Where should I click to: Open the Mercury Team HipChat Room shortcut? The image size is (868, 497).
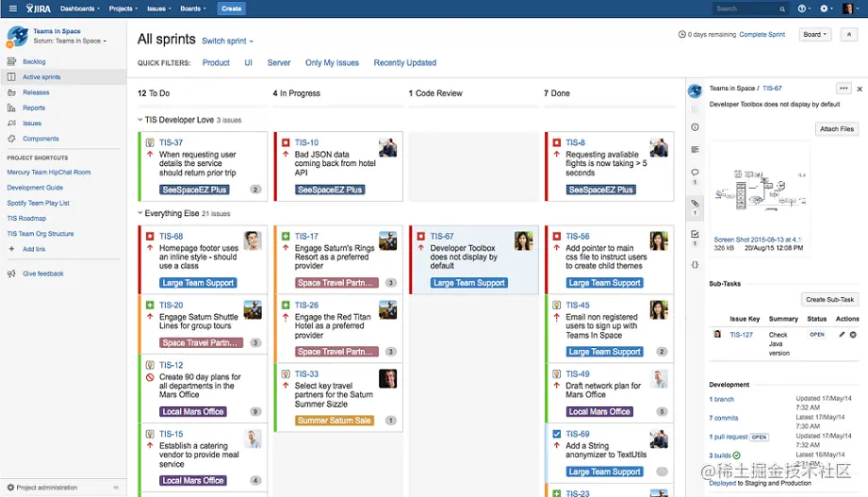(x=49, y=173)
